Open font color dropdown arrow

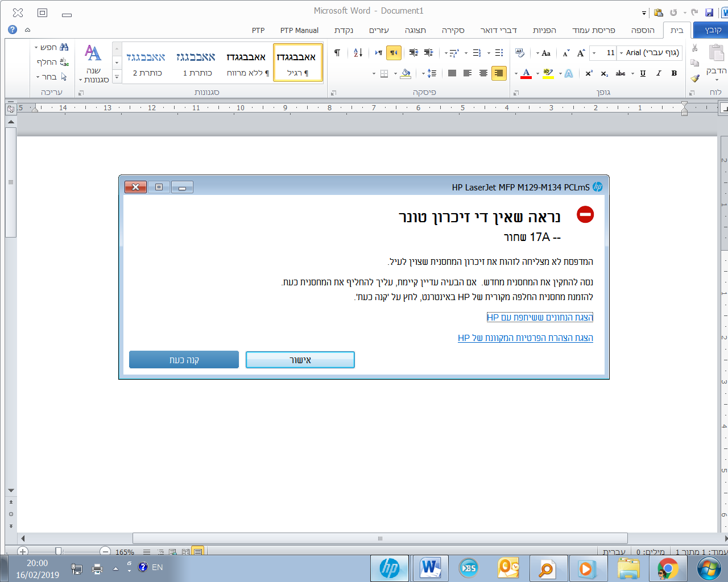(516, 73)
